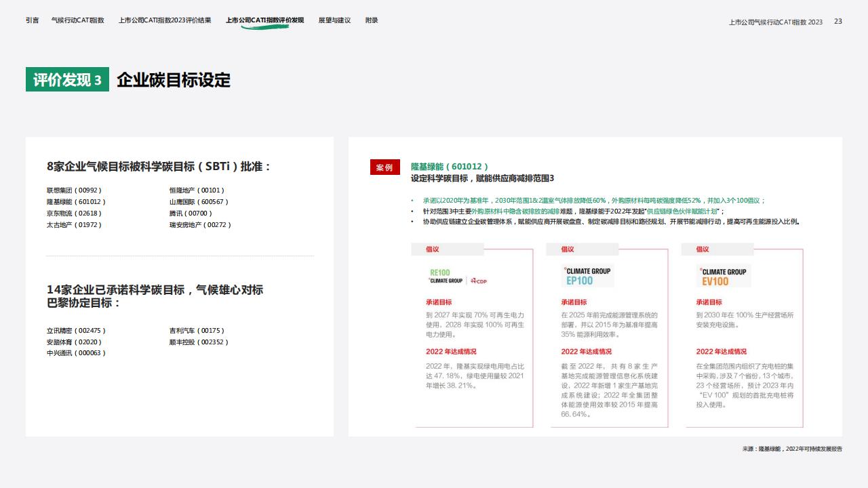Select 吉利汽车 (00175) entry
This screenshot has height=488, width=868.
(197, 331)
